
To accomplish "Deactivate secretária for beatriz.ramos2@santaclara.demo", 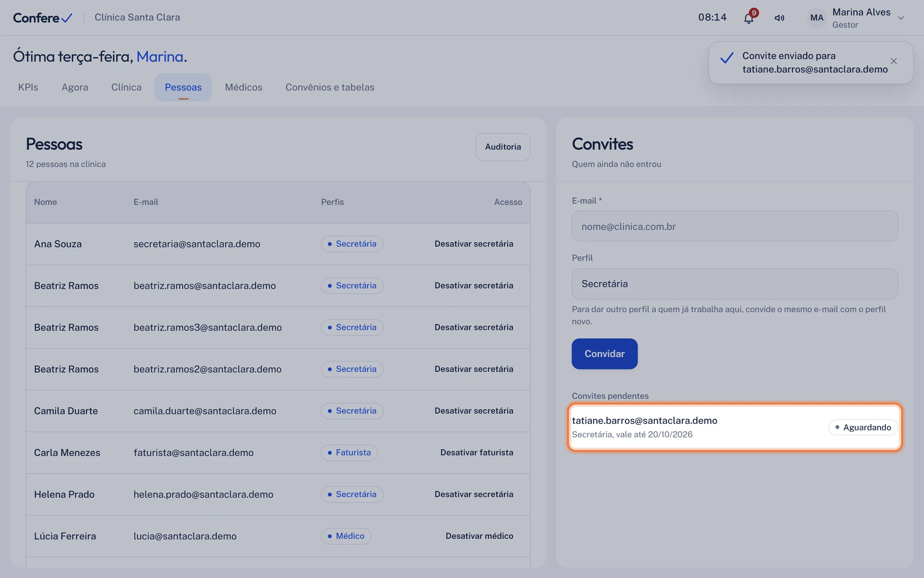I will coord(474,369).
